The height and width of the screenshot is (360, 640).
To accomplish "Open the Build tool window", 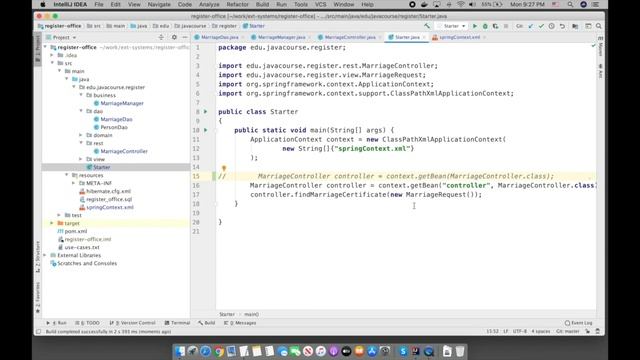I will [x=207, y=323].
